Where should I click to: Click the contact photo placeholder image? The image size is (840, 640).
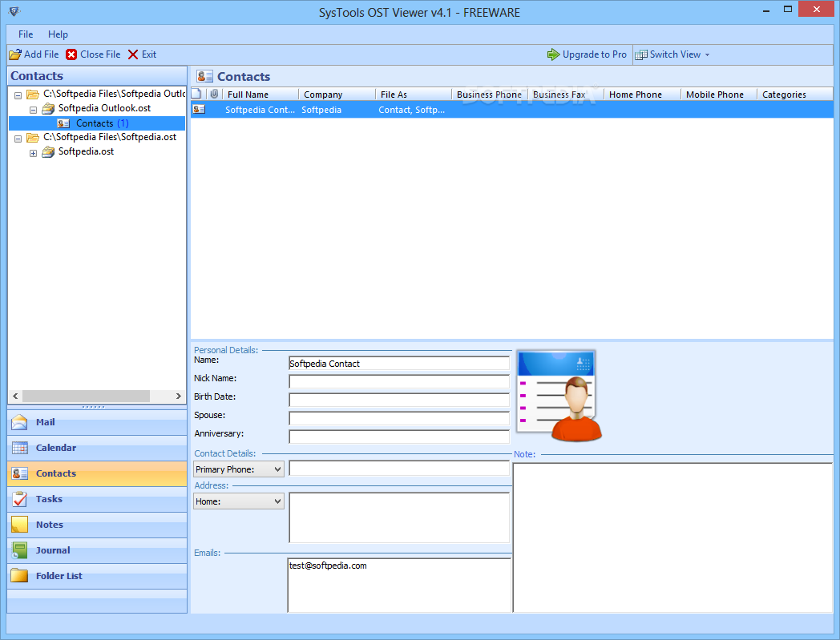[559, 395]
